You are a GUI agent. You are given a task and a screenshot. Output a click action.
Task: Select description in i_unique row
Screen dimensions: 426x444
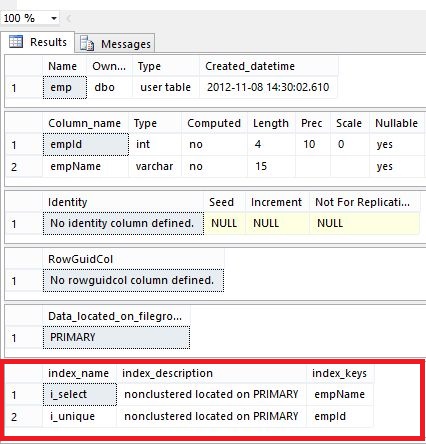[211, 416]
